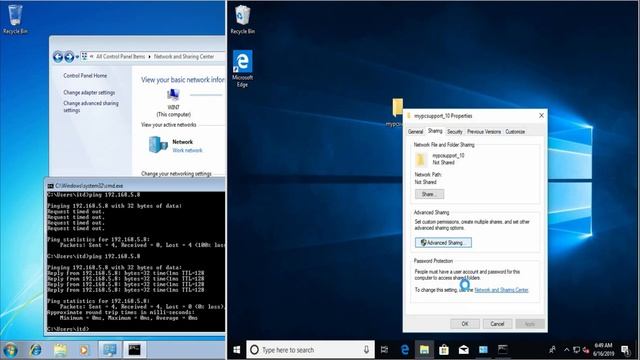Open Control Panel taskbar icon on Windows 10
This screenshot has height=360, width=640.
(483, 350)
